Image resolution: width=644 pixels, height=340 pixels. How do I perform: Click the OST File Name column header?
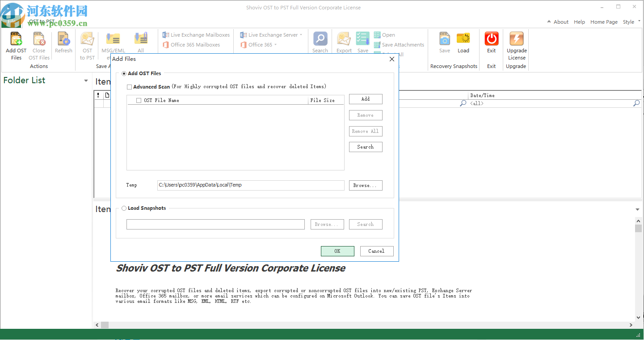pyautogui.click(x=218, y=100)
